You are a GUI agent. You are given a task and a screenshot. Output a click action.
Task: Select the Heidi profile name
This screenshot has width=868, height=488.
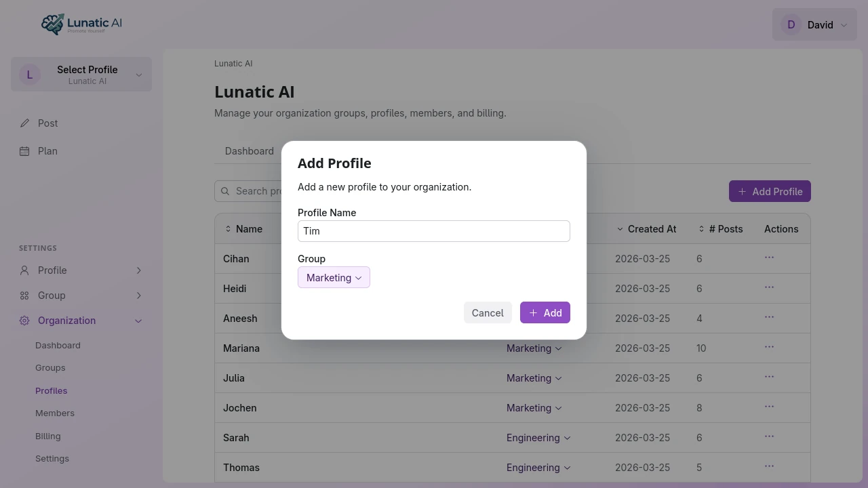click(x=235, y=288)
